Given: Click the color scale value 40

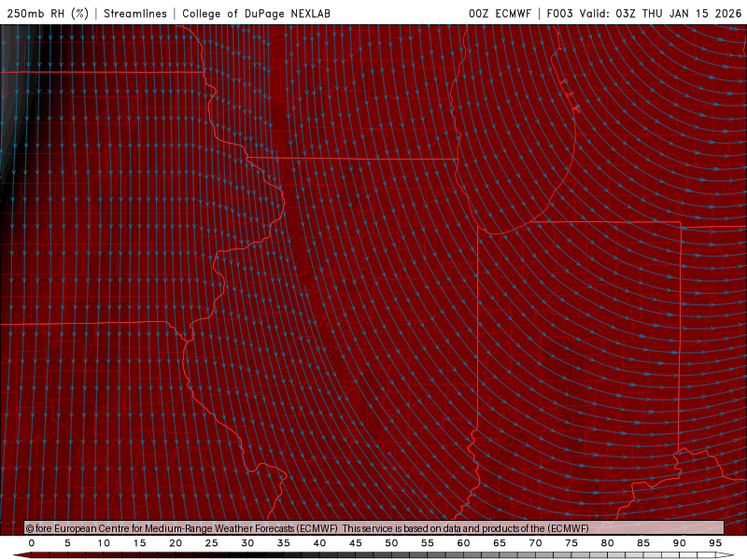Looking at the screenshot, I should (319, 543).
